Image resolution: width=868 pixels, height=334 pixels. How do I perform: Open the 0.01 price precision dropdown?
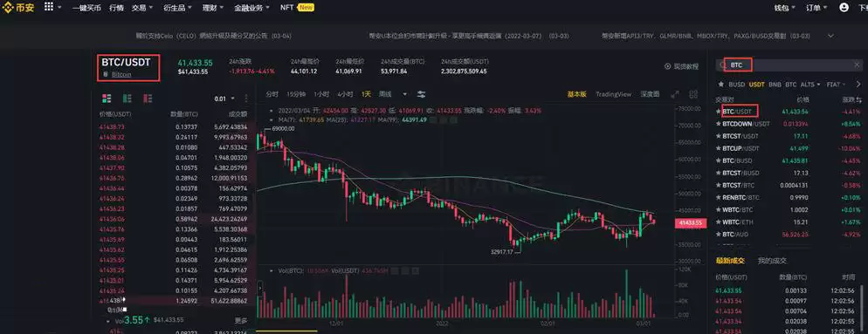pos(224,99)
